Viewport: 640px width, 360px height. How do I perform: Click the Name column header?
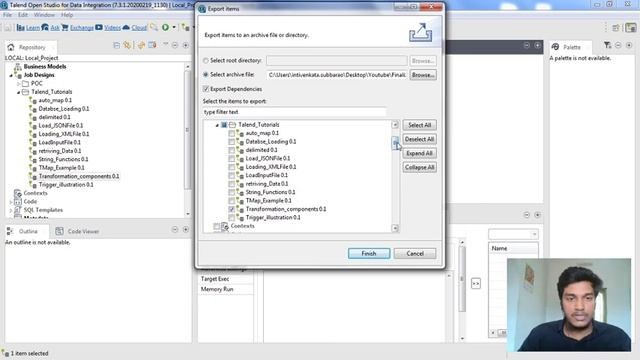[513, 249]
